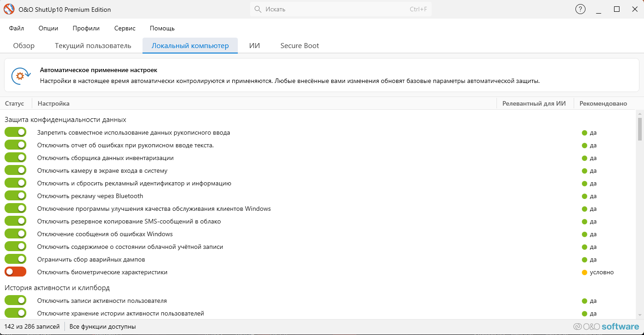Click the Автоматическое применение настроек heading
The image size is (644, 335).
(x=98, y=70)
